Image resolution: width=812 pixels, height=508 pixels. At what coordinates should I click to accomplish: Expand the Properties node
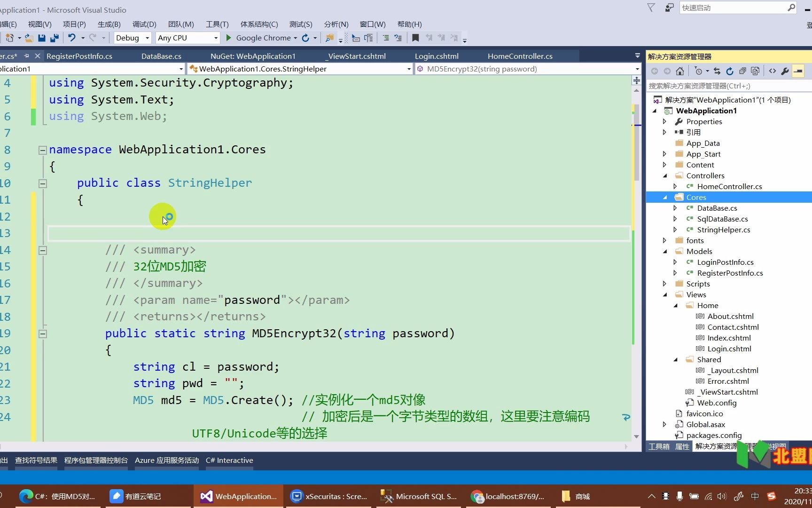pyautogui.click(x=664, y=121)
